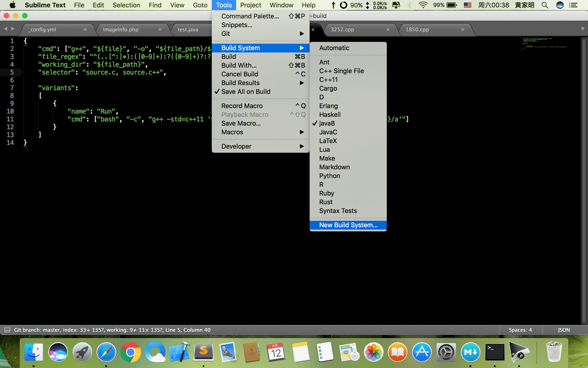Click Record Macro entry
Screen dimensions: 588x368
(260, 106)
